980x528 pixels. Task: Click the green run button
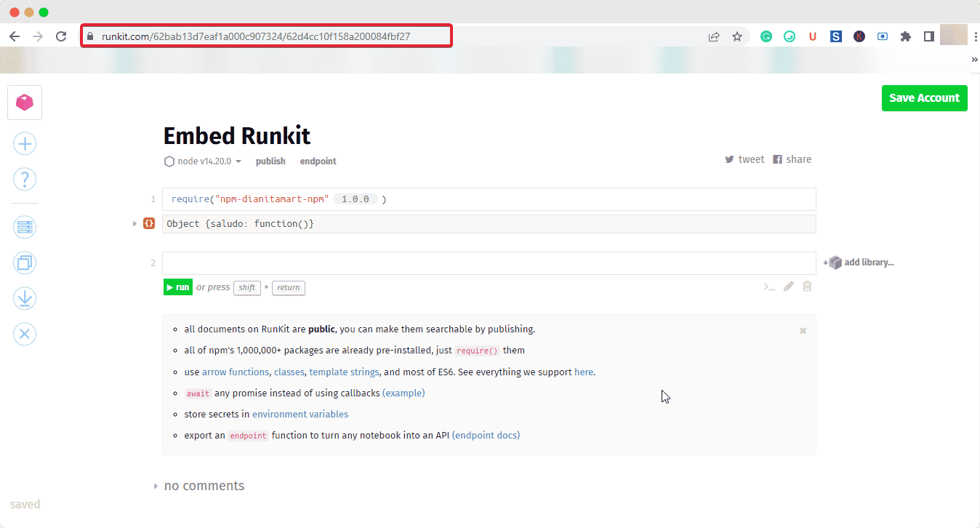coord(178,287)
